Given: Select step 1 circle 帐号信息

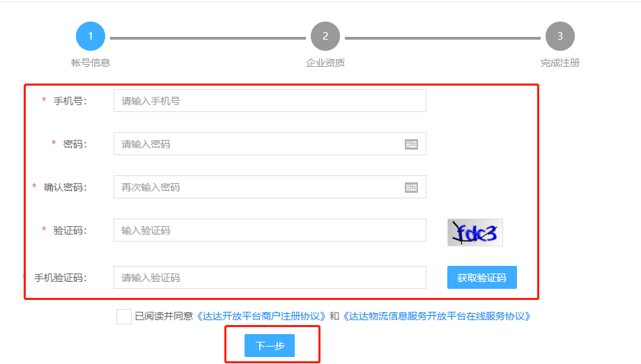Looking at the screenshot, I should 91,36.
